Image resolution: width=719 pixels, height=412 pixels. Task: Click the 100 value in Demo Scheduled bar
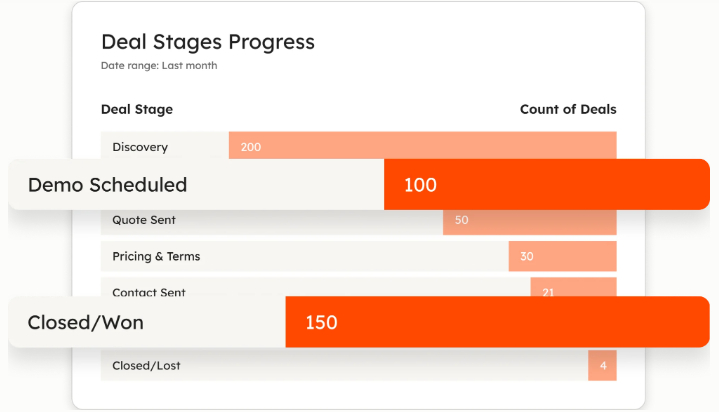coord(421,185)
